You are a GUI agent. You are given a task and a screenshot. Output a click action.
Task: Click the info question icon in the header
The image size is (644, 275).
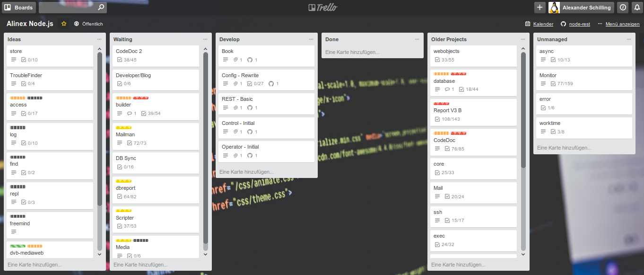pyautogui.click(x=623, y=7)
